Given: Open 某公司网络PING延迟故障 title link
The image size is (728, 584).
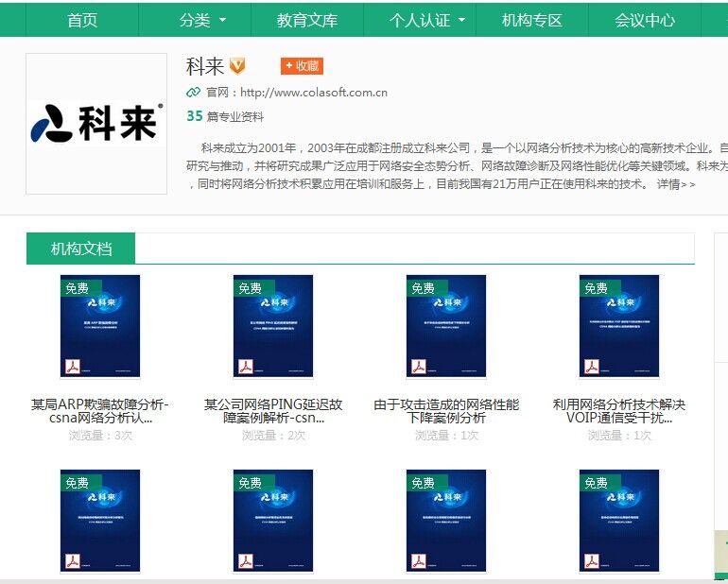Looking at the screenshot, I should [273, 411].
